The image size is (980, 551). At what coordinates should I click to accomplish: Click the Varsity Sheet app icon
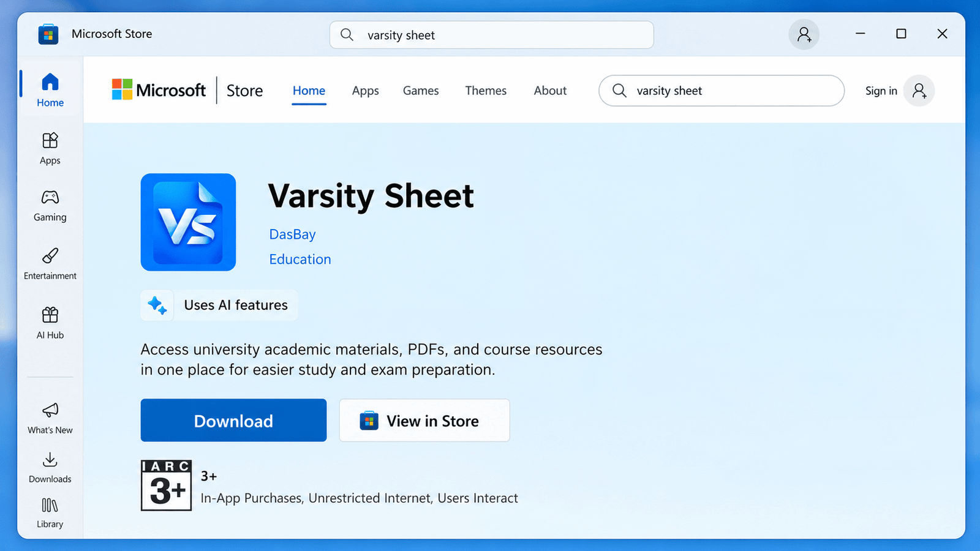[188, 222]
